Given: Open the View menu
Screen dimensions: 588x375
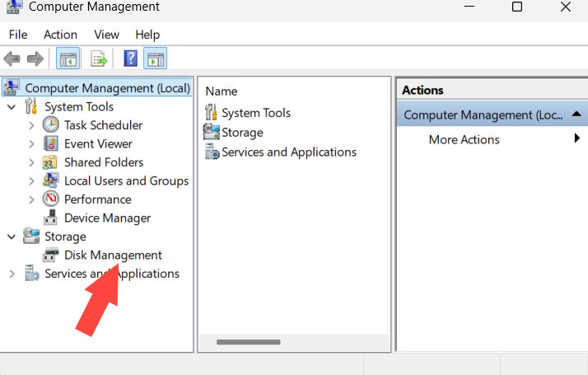Looking at the screenshot, I should coord(106,35).
